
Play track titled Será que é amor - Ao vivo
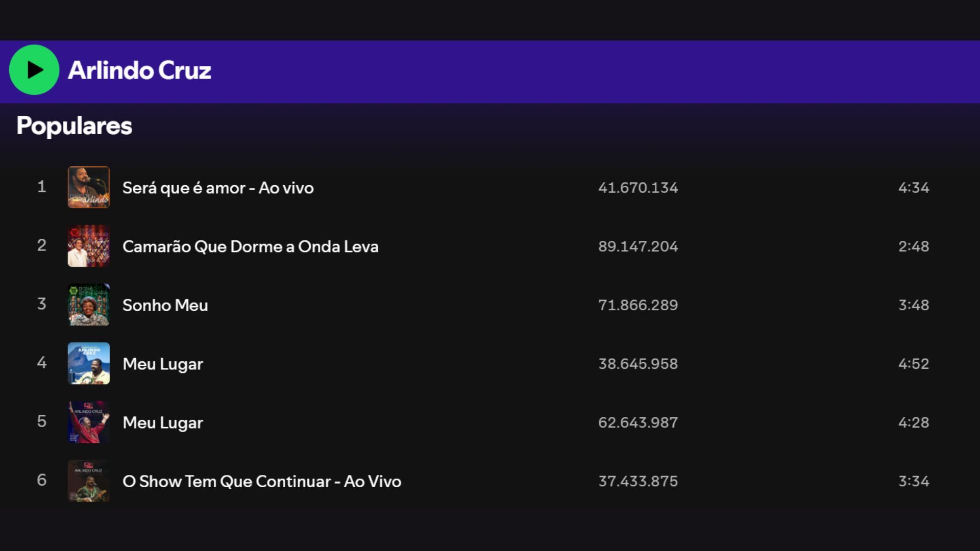(x=218, y=188)
